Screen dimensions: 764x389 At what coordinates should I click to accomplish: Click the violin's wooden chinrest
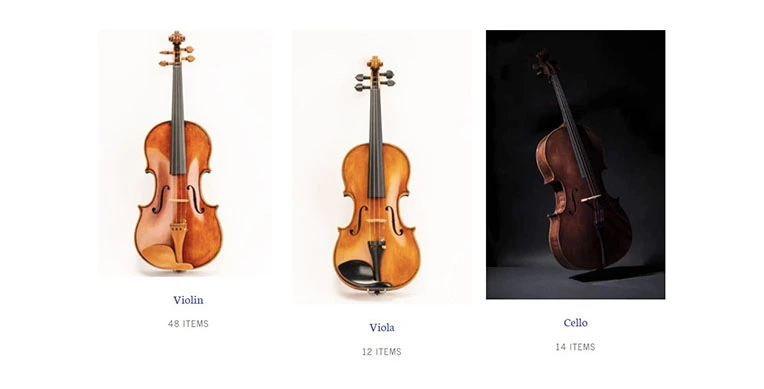point(160,255)
